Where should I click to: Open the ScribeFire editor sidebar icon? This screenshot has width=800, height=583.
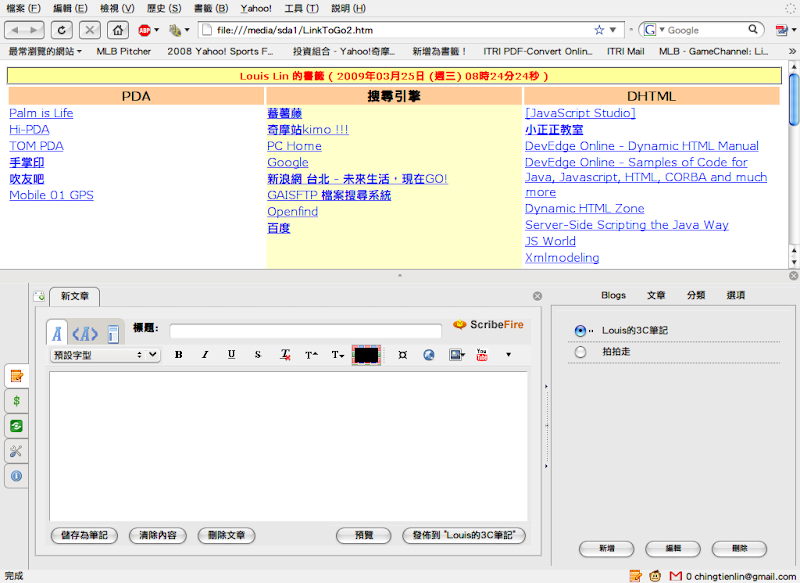tap(16, 376)
